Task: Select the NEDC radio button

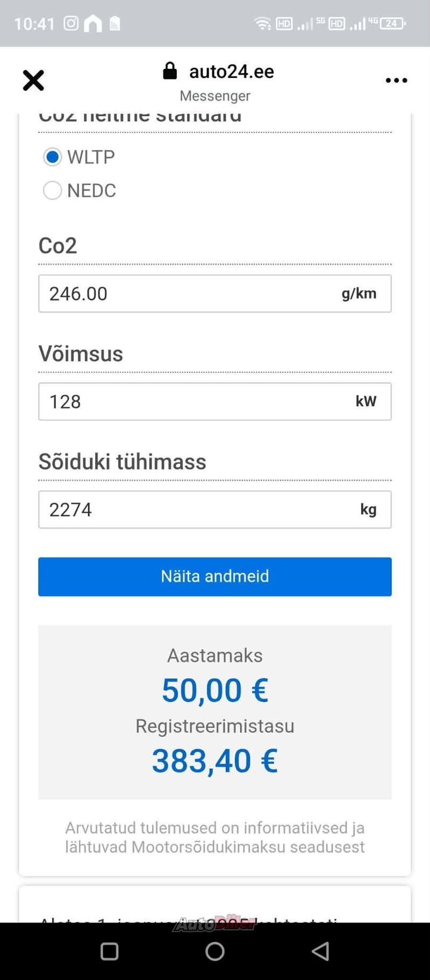Action: tap(52, 190)
